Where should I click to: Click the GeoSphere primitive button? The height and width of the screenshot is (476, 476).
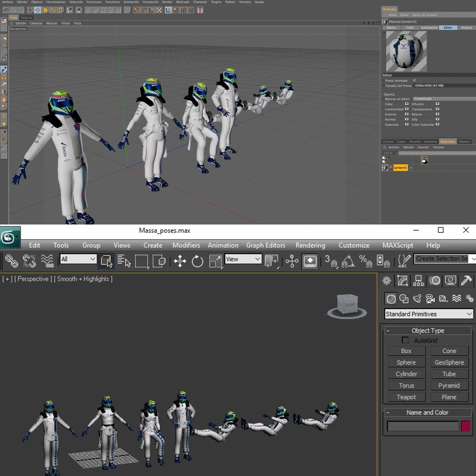[449, 362]
